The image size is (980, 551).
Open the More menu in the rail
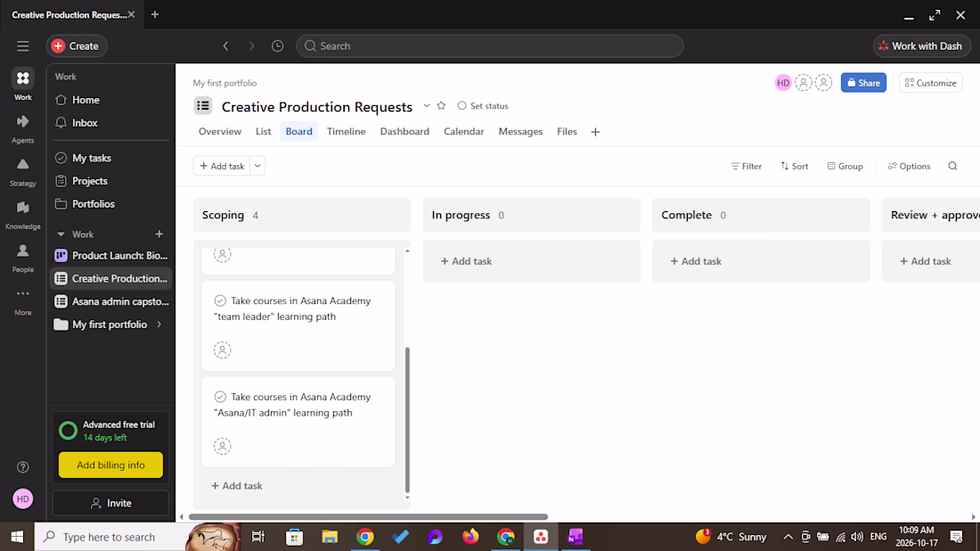(x=23, y=300)
